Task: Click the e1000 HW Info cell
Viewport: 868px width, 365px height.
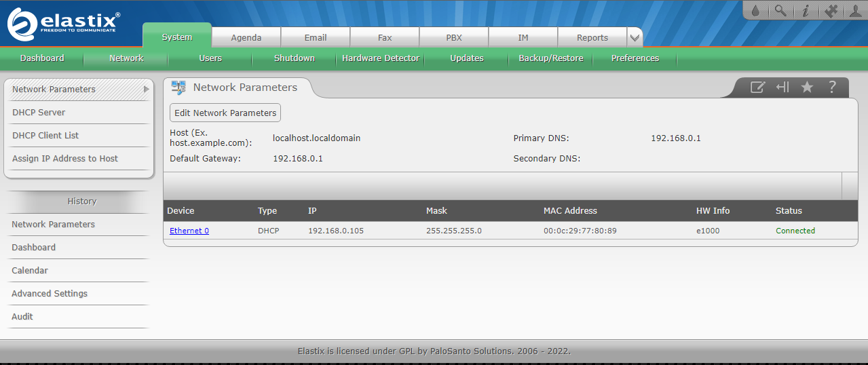Action: tap(708, 231)
